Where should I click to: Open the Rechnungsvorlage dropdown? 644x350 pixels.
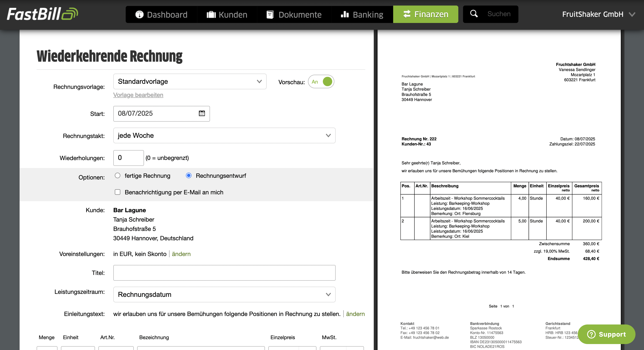tap(190, 81)
